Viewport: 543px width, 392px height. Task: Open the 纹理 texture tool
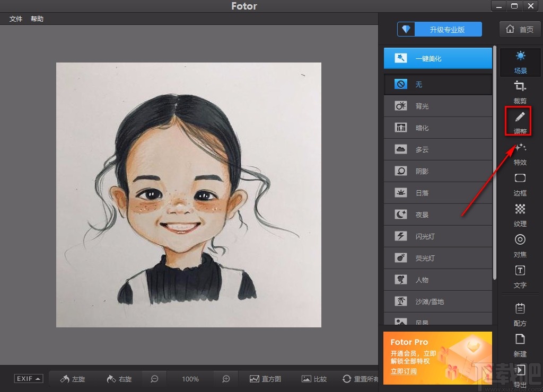(x=520, y=215)
